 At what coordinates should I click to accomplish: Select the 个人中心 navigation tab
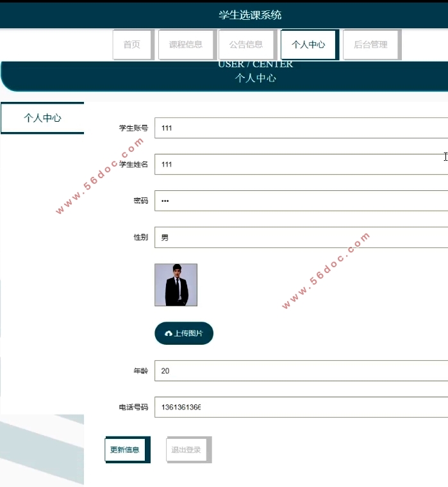308,45
